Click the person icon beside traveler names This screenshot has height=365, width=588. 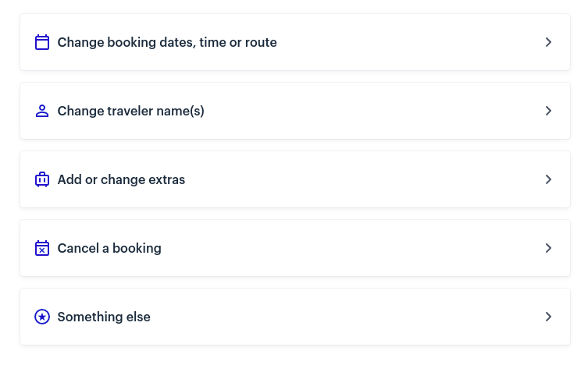(x=42, y=111)
